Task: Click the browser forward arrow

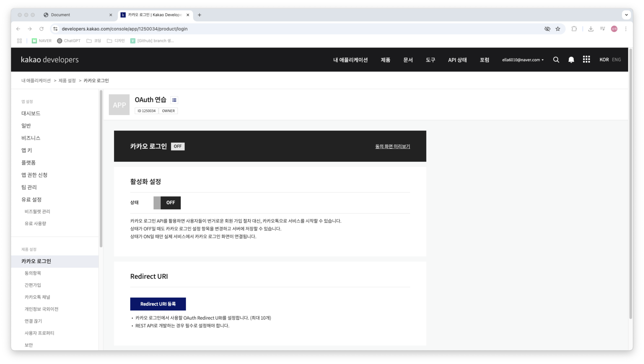Action: pyautogui.click(x=30, y=29)
